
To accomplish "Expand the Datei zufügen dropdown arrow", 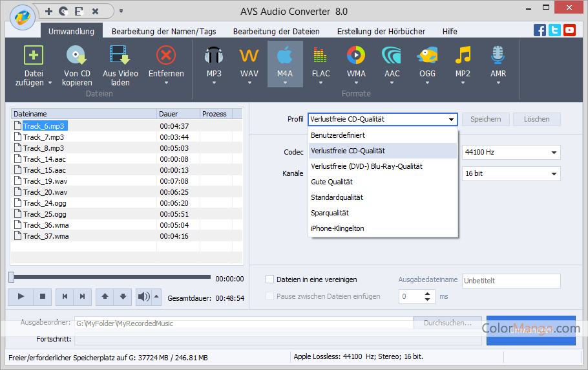I will pyautogui.click(x=50, y=83).
